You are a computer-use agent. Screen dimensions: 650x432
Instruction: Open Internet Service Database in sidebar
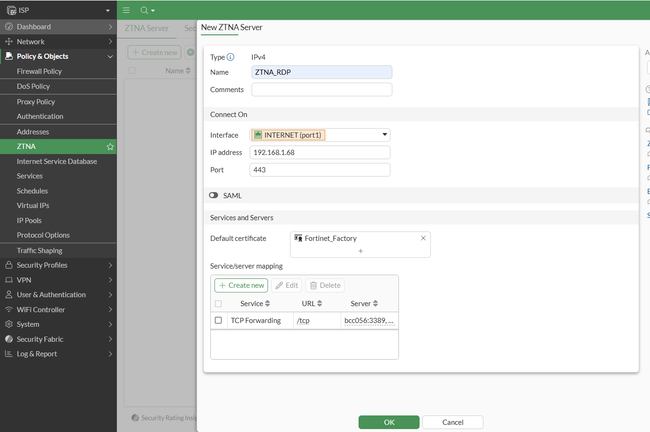tap(58, 161)
